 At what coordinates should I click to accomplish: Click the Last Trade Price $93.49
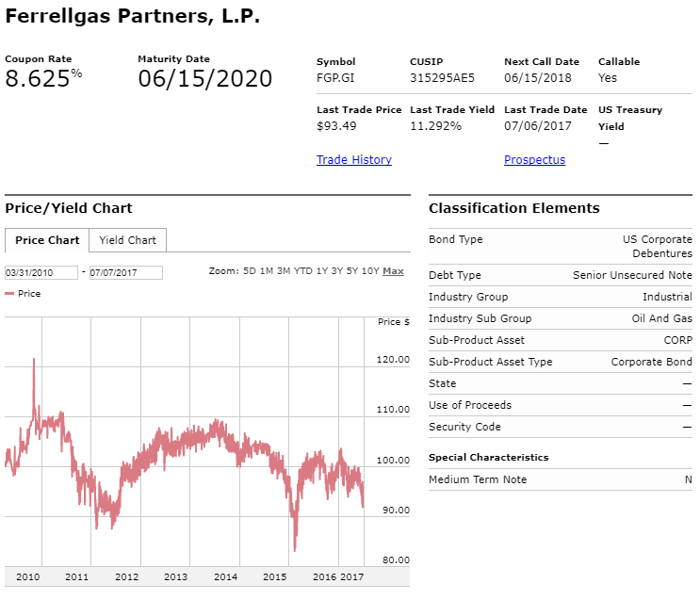(x=336, y=126)
